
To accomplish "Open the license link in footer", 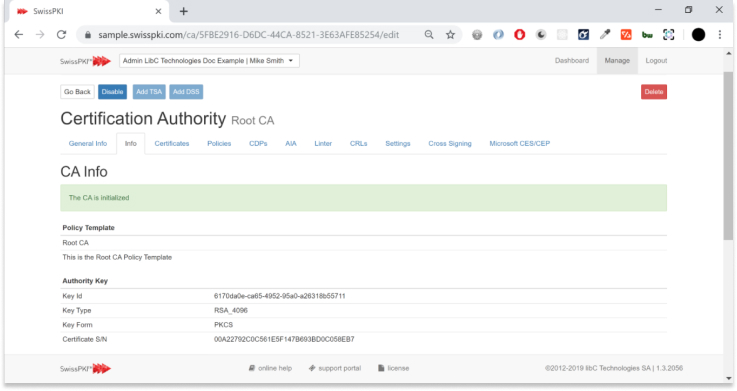I will tap(394, 368).
